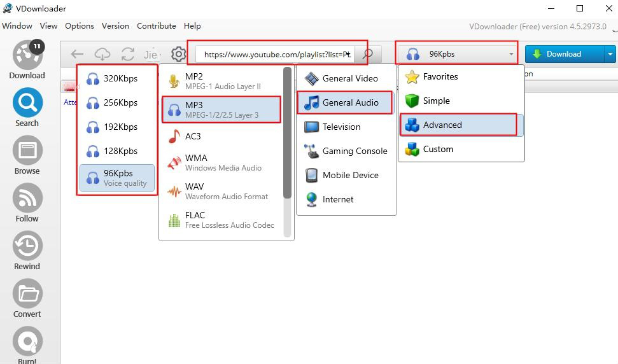Open the Options menu
This screenshot has height=364, width=618.
[80, 26]
